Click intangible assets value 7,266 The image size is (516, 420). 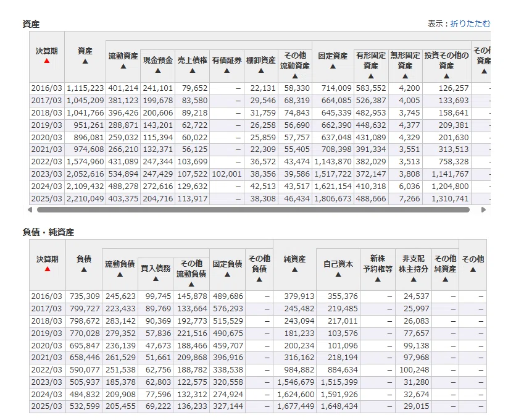(409, 199)
